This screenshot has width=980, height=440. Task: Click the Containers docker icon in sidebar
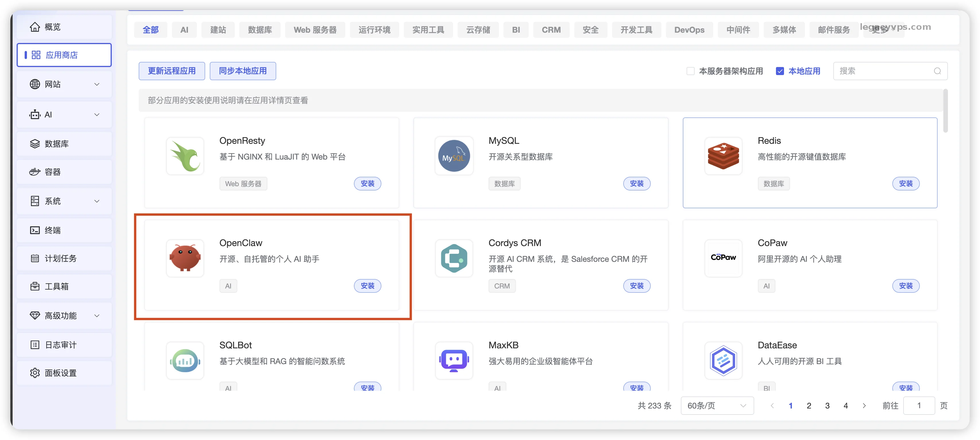(35, 172)
